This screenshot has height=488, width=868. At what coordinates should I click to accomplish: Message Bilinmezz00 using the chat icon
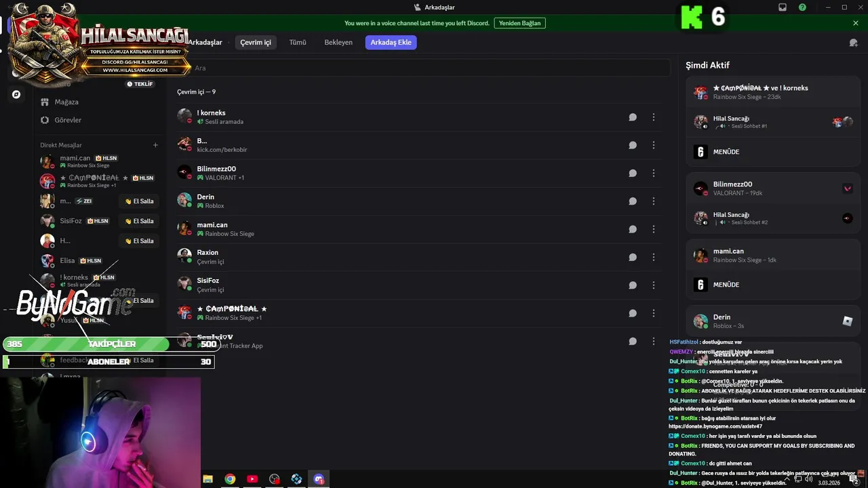tap(633, 173)
